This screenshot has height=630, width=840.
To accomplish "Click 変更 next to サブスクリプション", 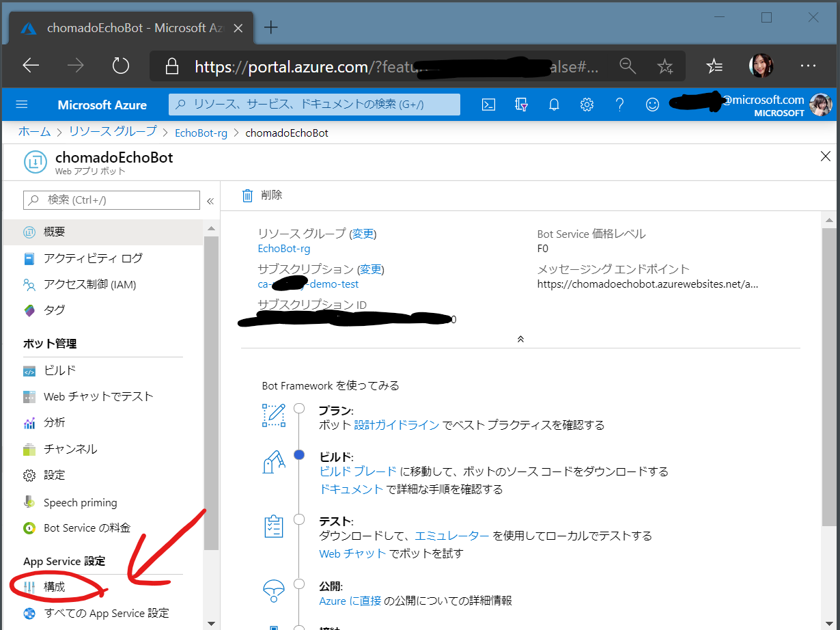I will pos(372,269).
